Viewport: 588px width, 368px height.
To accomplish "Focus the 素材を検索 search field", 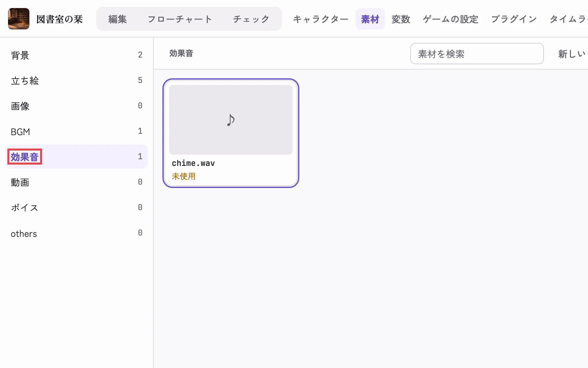I will coord(477,54).
